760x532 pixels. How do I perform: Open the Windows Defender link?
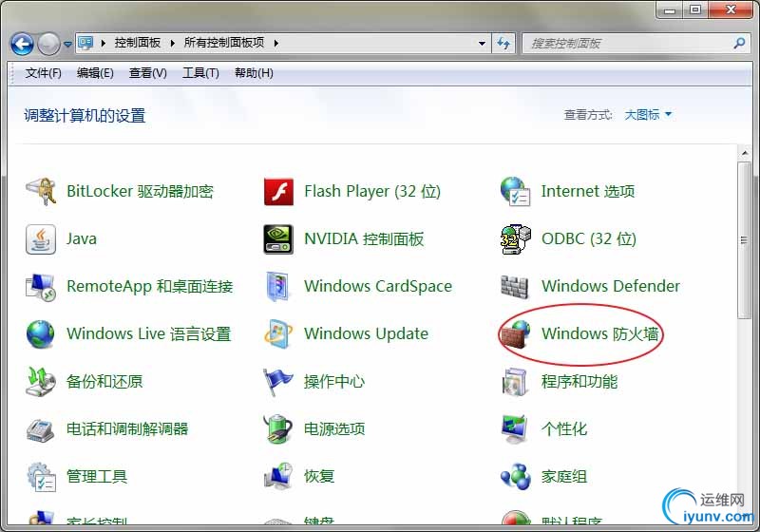(611, 286)
